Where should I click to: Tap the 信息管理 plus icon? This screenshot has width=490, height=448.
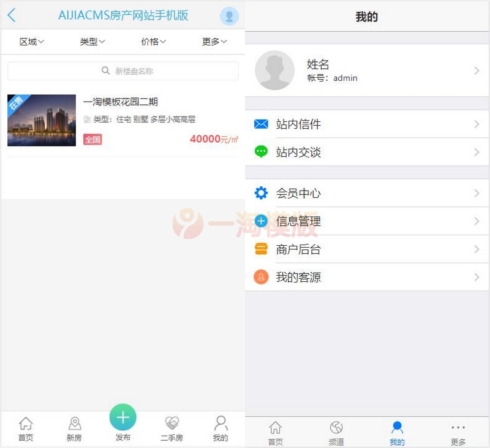[262, 221]
